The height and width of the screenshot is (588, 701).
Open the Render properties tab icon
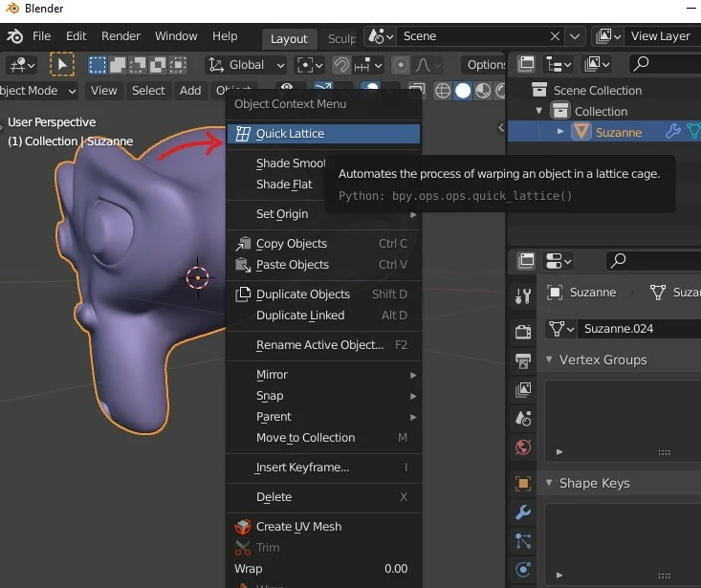pyautogui.click(x=523, y=332)
